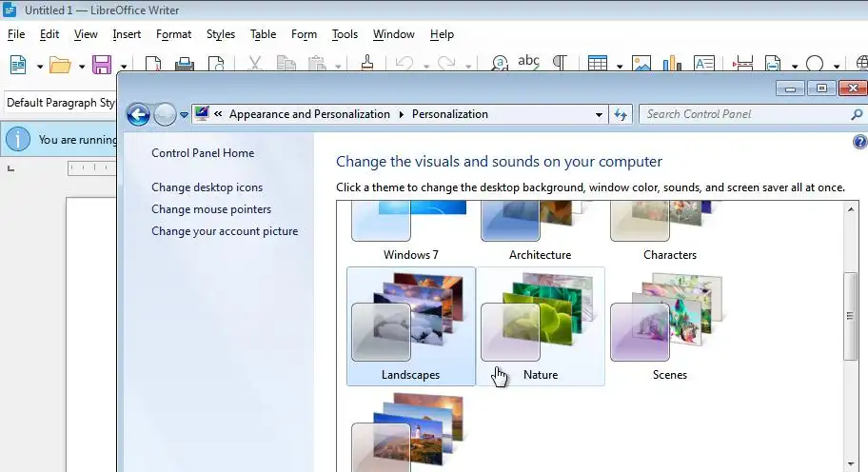Click the search magnifier icon
The image size is (868, 472).
click(x=857, y=114)
